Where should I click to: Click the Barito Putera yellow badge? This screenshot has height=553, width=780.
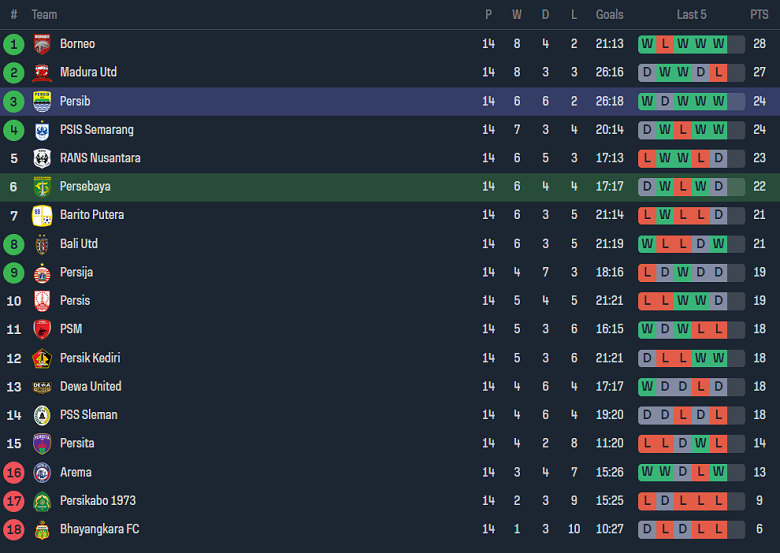(42, 215)
